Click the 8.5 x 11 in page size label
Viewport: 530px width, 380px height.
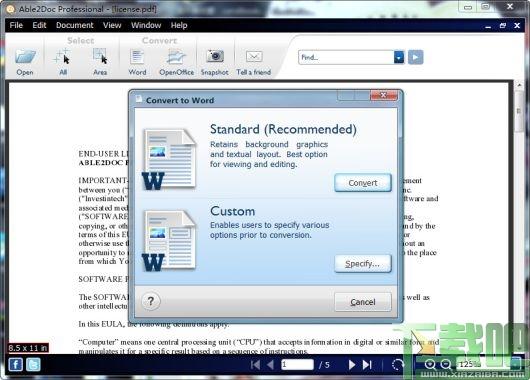coord(28,348)
